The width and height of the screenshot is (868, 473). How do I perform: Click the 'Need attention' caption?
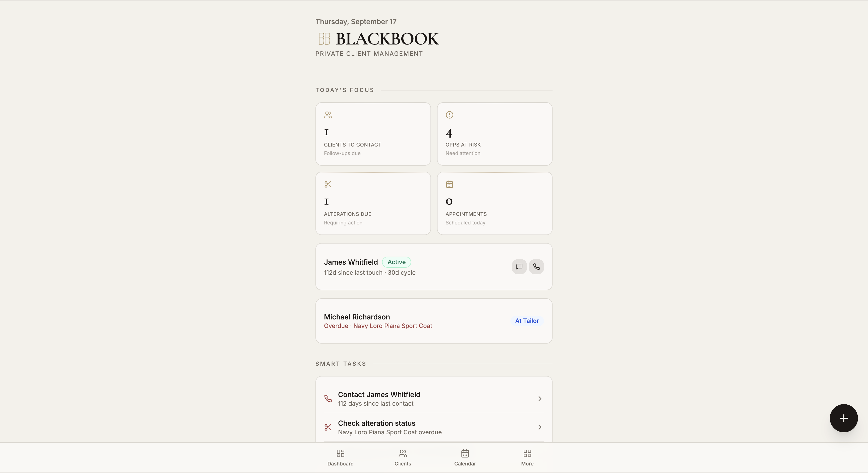point(463,153)
